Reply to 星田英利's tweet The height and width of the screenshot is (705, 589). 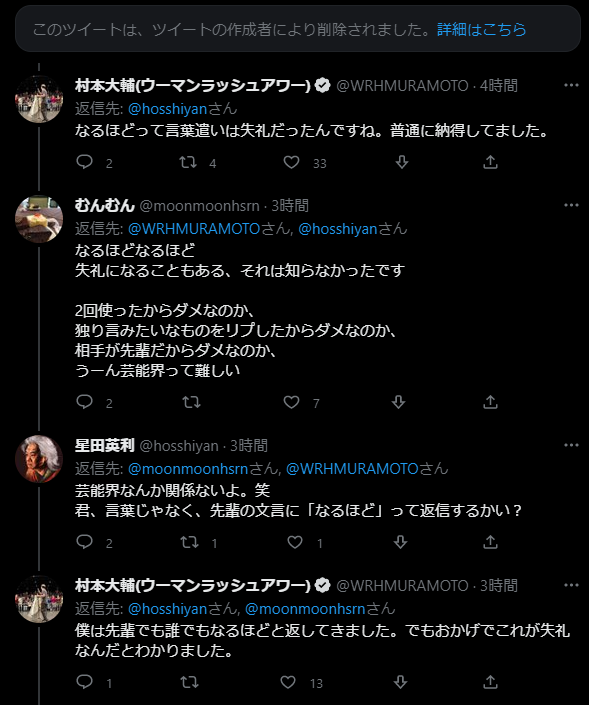pos(85,542)
